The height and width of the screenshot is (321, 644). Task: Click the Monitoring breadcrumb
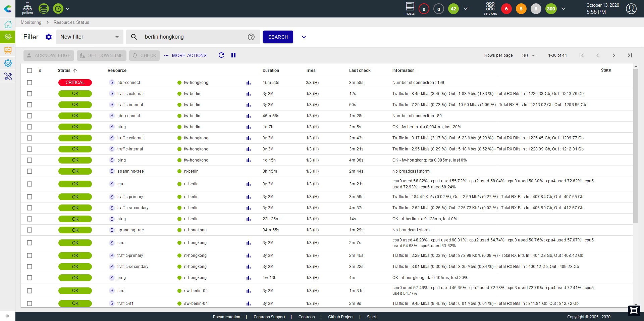[x=31, y=22]
